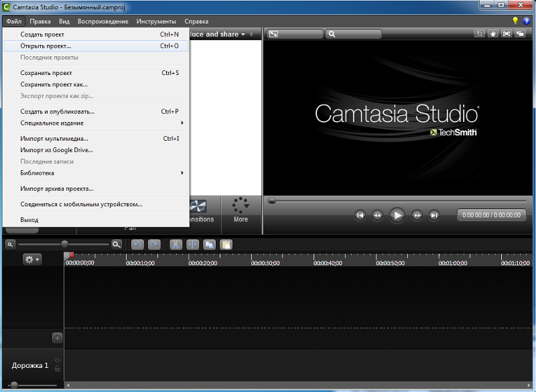536x392 pixels.
Task: Play the preview video
Action: click(x=397, y=215)
